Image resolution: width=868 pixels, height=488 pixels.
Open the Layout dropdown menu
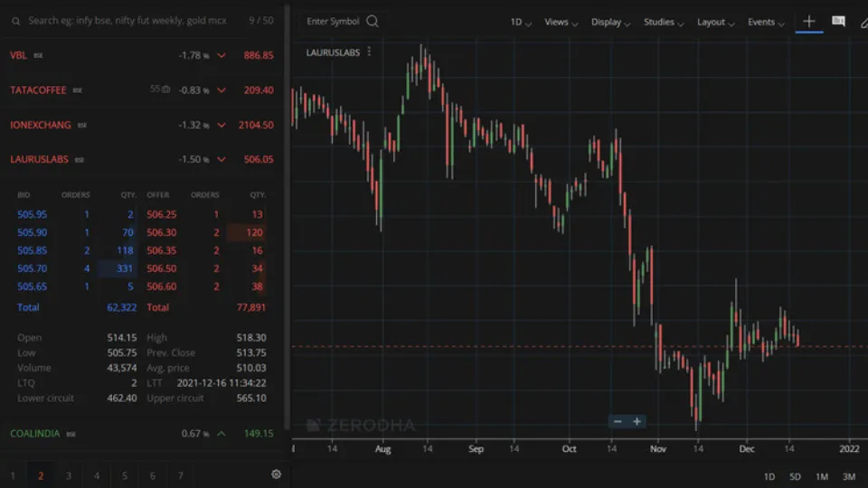(x=715, y=22)
